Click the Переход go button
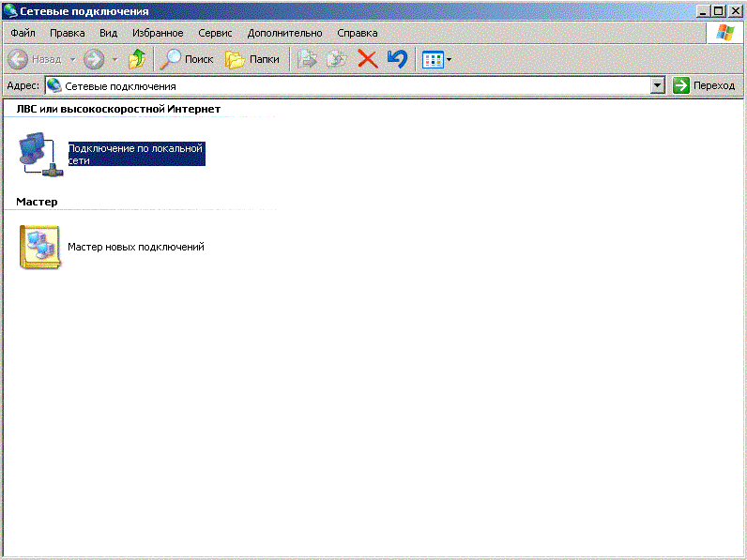The height and width of the screenshot is (560, 747). (704, 85)
